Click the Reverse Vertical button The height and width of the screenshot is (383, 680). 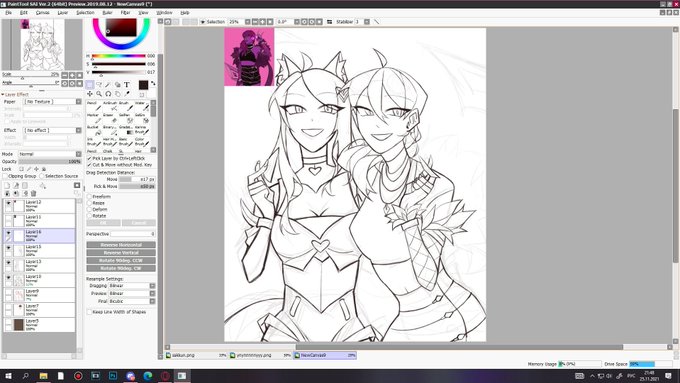click(x=121, y=252)
